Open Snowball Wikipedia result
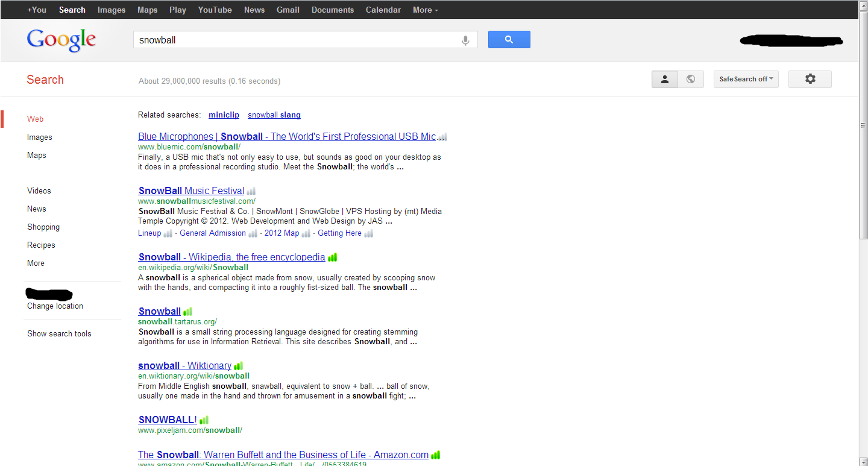The width and height of the screenshot is (868, 466). pyautogui.click(x=232, y=257)
